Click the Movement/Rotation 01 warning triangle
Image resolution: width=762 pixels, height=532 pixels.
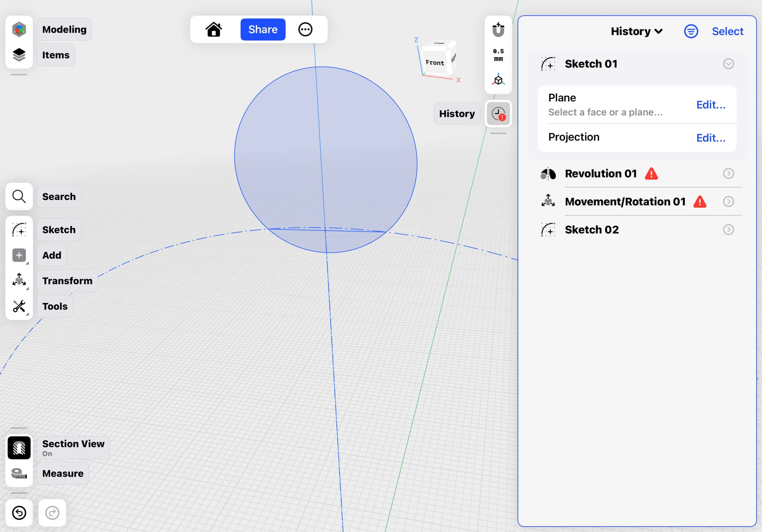coord(700,202)
